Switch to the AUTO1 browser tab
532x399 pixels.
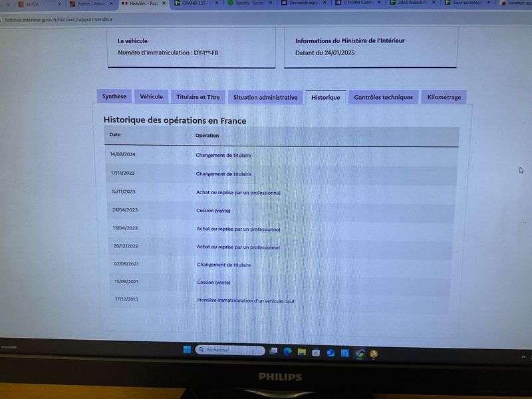(x=33, y=4)
